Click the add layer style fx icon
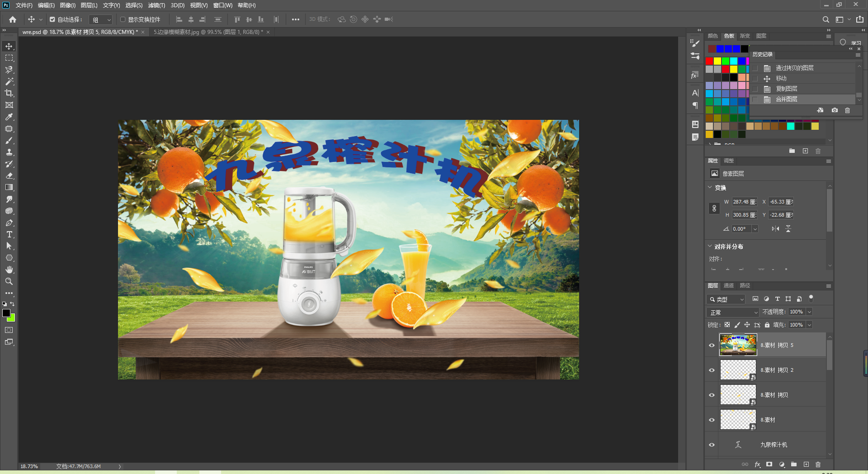 [x=758, y=465]
